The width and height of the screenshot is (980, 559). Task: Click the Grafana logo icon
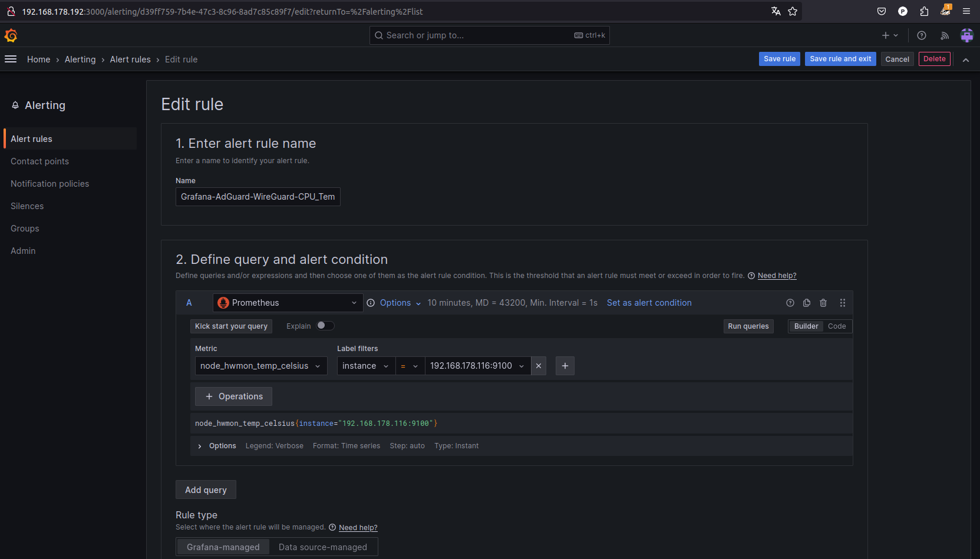pos(11,35)
